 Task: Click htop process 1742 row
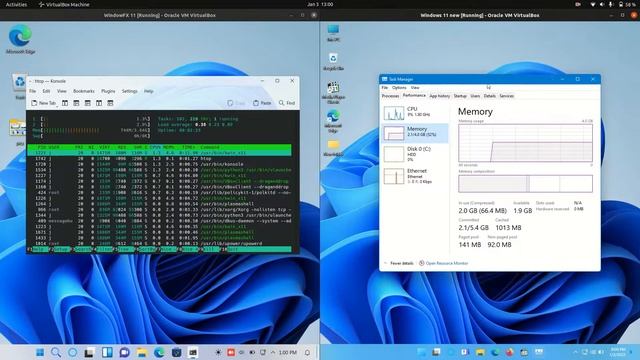click(160, 158)
